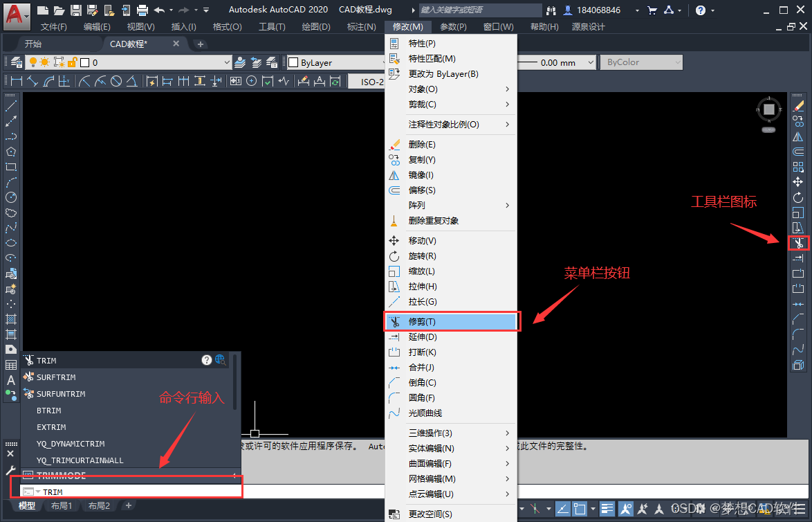Expand the 三维操作(3) submenu

[x=450, y=433]
